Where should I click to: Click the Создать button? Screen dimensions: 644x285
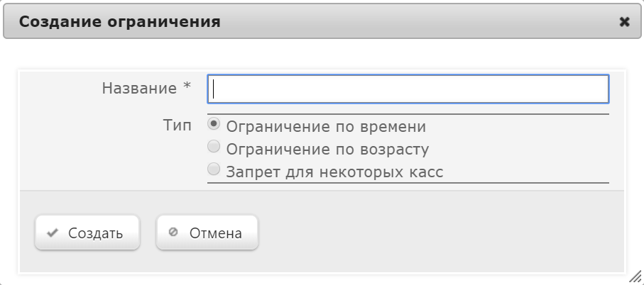[87, 233]
